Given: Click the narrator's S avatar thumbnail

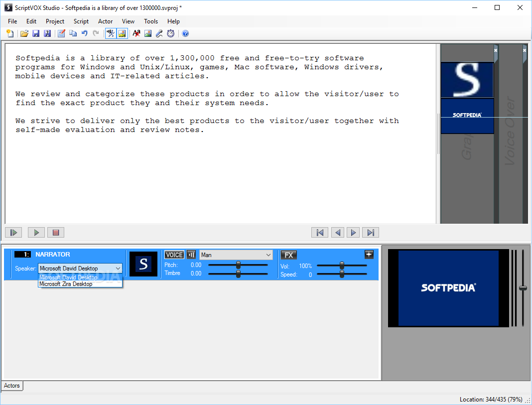Looking at the screenshot, I should pos(143,264).
